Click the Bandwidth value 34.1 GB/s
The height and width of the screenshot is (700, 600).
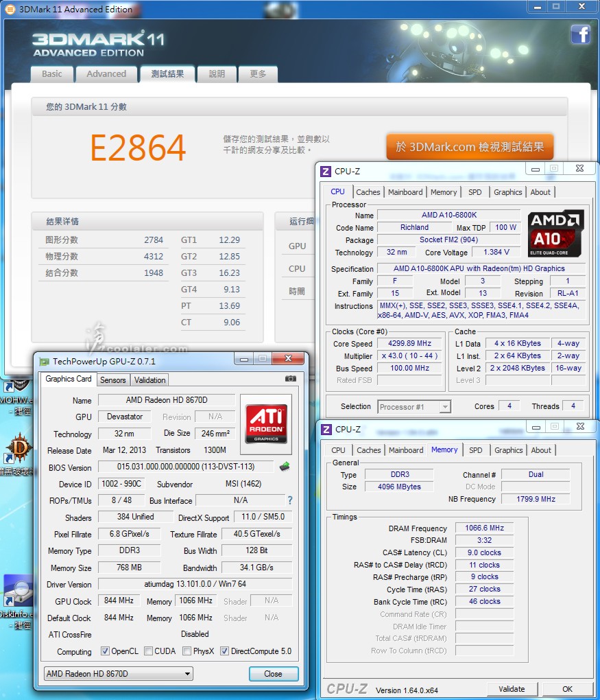coord(256,568)
